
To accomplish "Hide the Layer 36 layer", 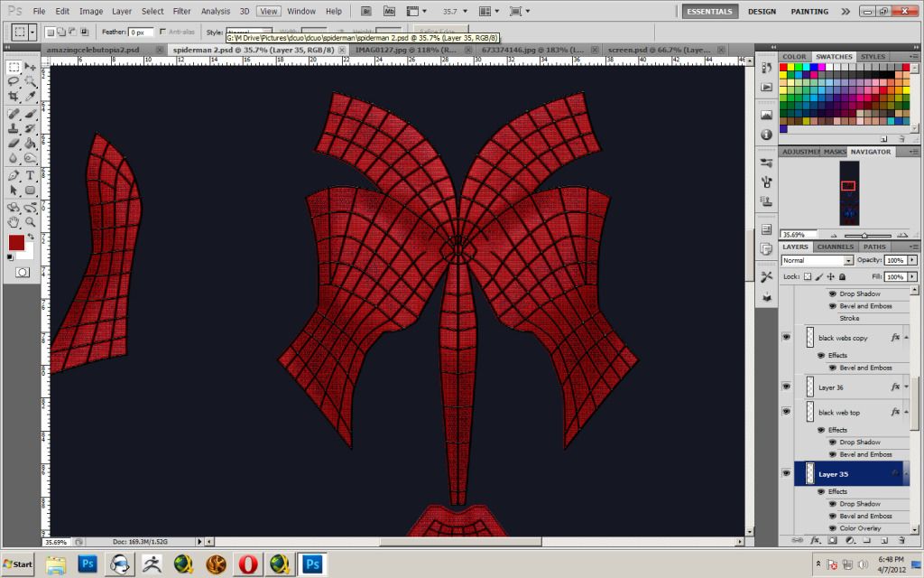I will click(786, 387).
